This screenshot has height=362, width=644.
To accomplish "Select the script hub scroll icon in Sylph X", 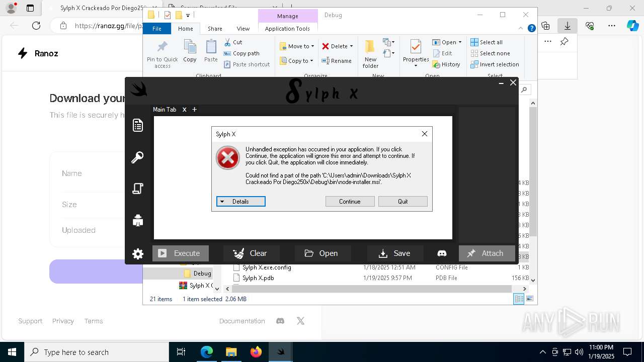I will coord(138,189).
